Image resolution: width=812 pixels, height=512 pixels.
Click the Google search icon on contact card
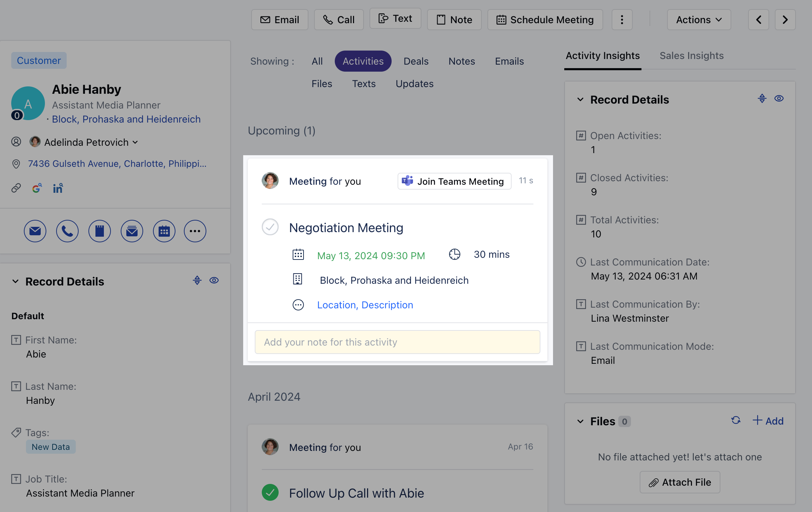pos(37,188)
